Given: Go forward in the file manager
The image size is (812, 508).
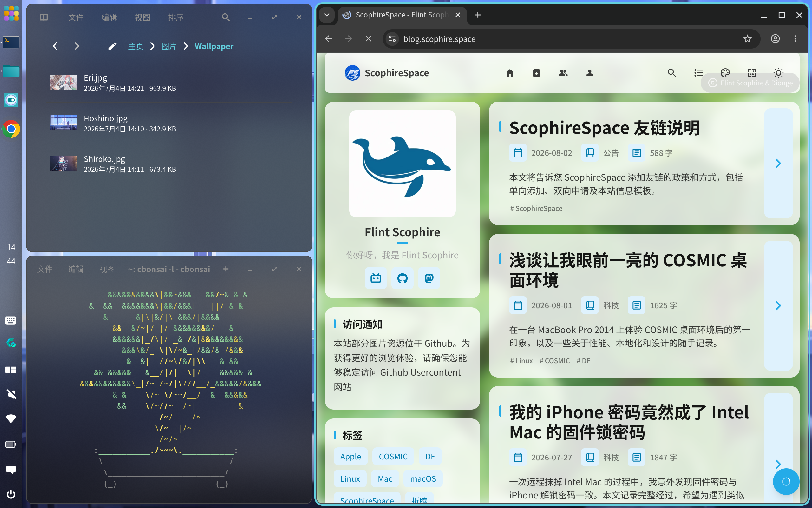Looking at the screenshot, I should tap(77, 46).
